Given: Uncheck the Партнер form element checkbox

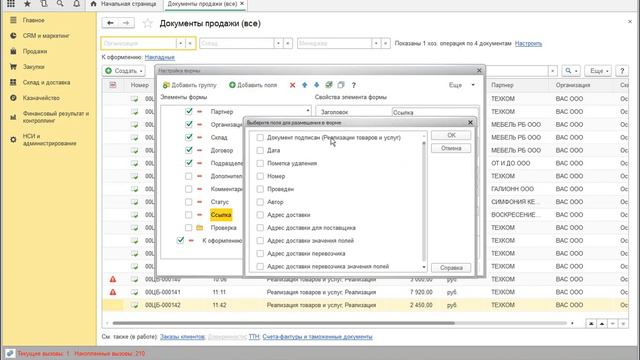Looking at the screenshot, I should [189, 111].
